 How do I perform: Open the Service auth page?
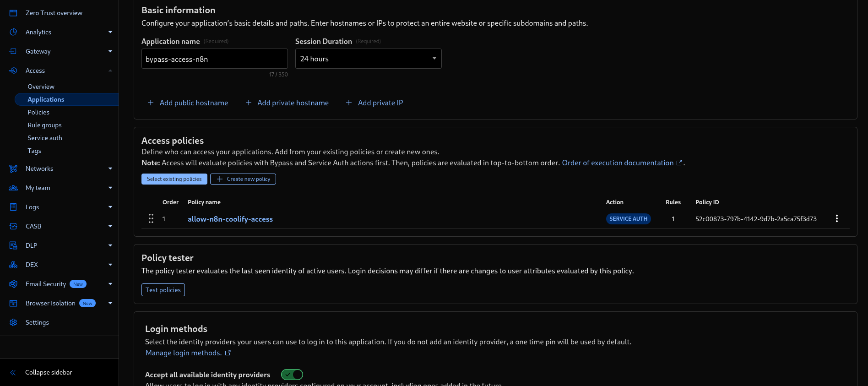pos(45,138)
